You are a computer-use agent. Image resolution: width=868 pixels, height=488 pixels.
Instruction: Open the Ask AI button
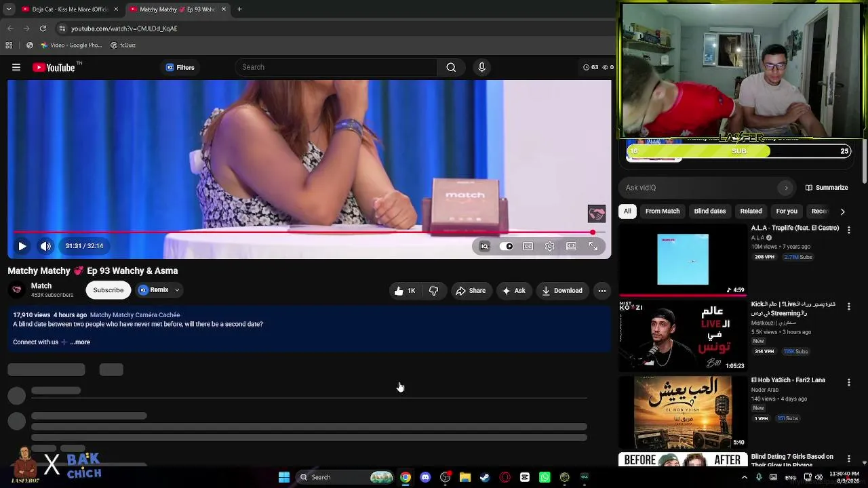(513, 291)
